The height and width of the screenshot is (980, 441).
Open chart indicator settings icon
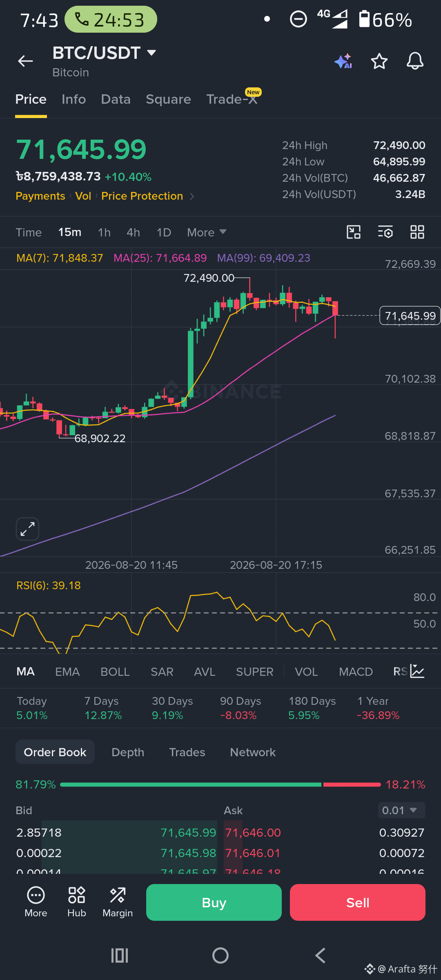[385, 232]
